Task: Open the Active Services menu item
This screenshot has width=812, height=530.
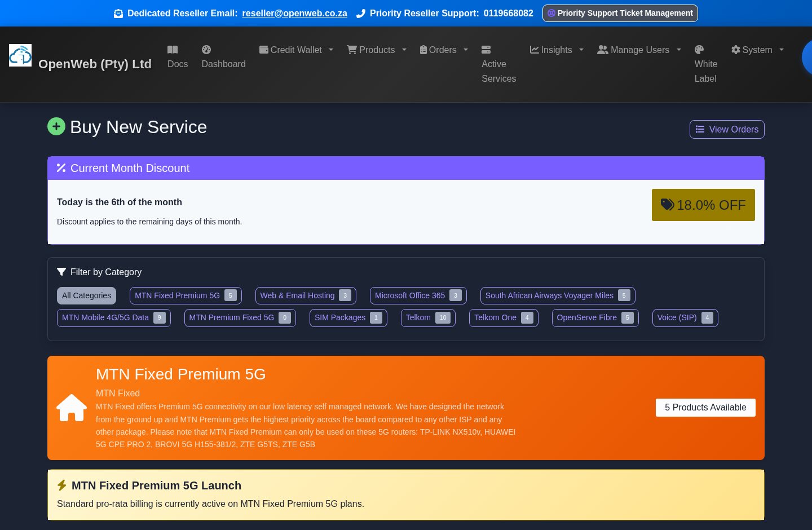Action: pos(499,64)
